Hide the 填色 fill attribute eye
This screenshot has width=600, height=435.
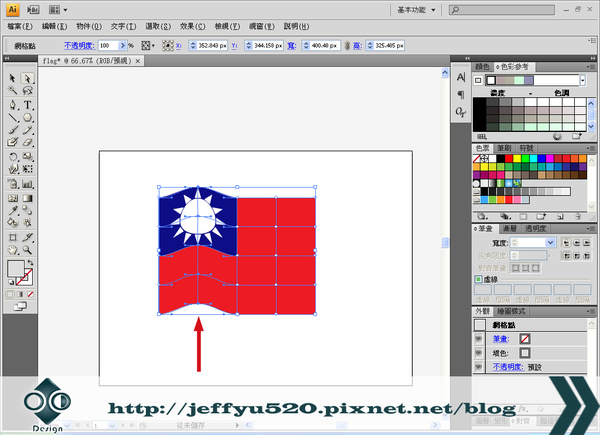(478, 353)
